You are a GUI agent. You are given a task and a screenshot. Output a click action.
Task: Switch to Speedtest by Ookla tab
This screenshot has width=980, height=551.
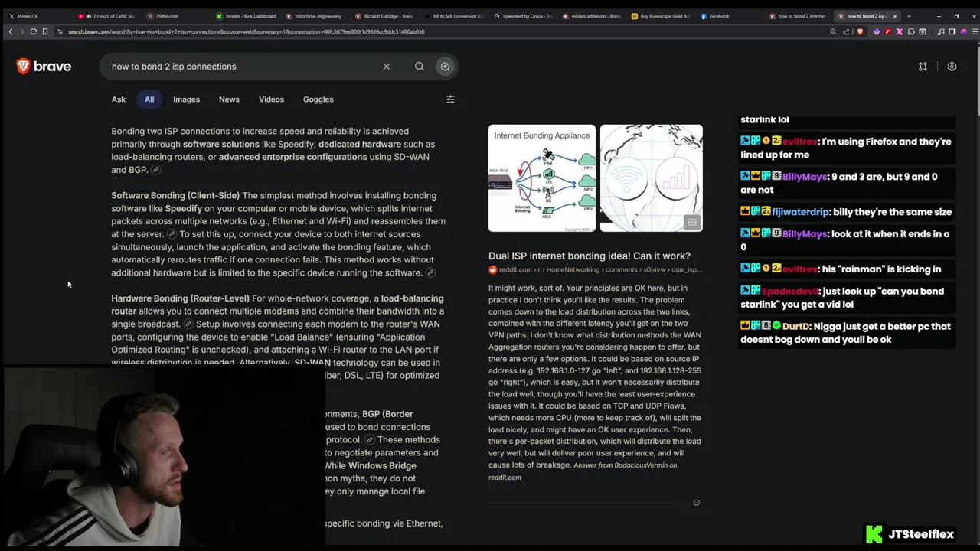(522, 16)
